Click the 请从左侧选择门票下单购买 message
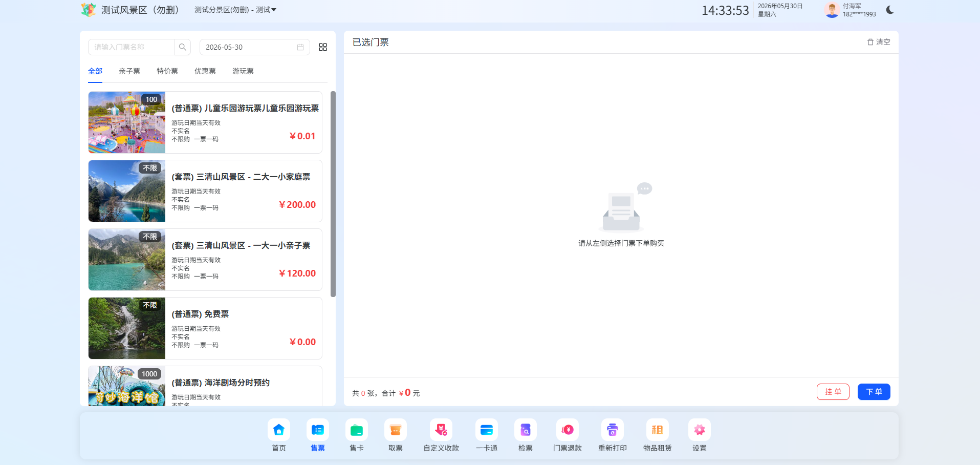This screenshot has height=465, width=980. click(621, 243)
